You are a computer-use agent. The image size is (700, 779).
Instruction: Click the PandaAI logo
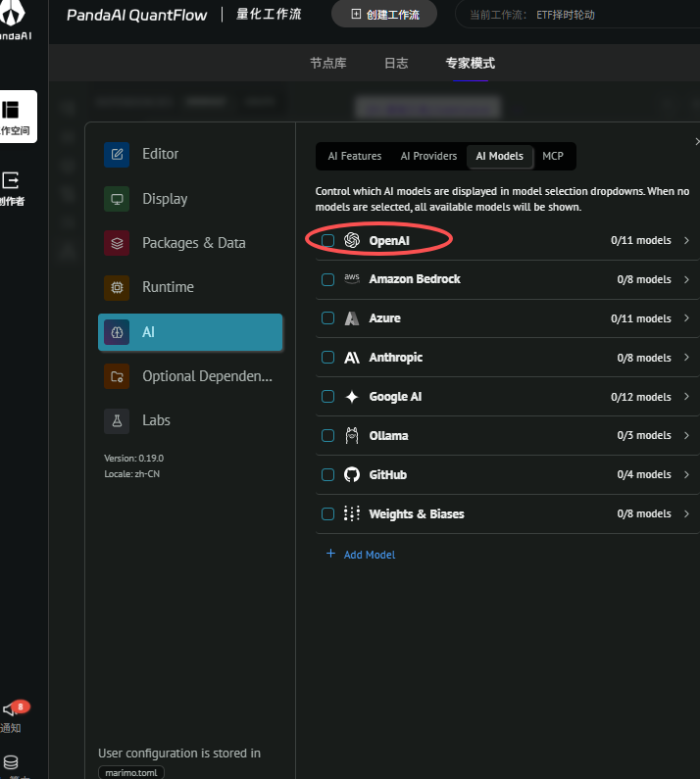click(14, 20)
